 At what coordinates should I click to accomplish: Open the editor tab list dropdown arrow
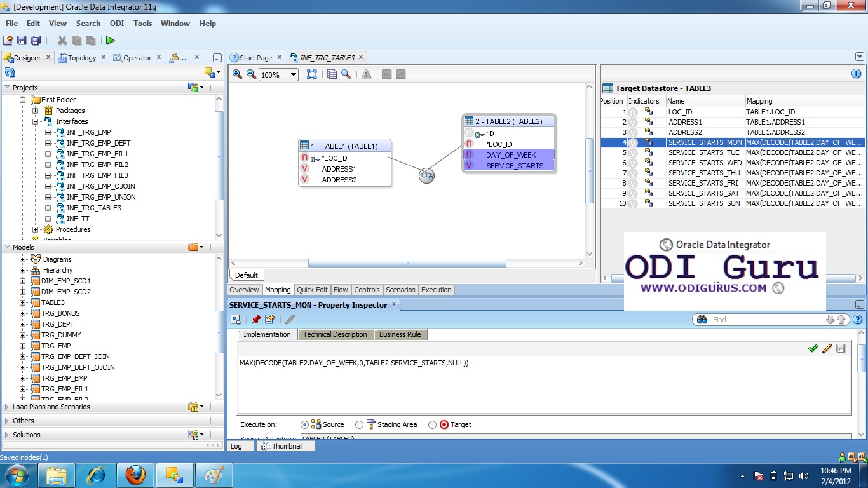(x=860, y=57)
